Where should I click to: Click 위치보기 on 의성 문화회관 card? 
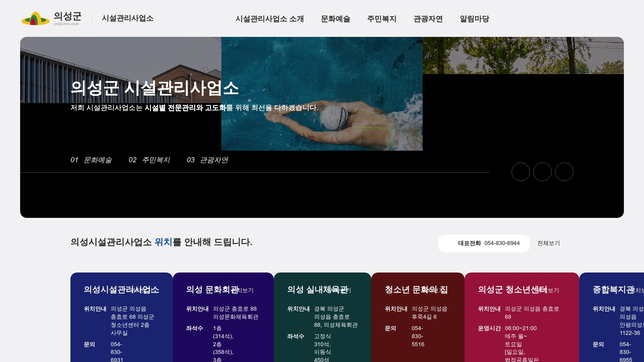coord(243,290)
